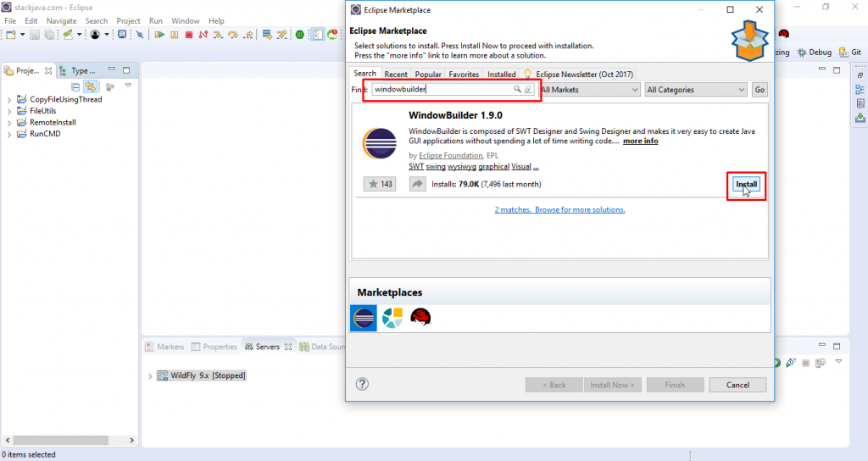Select the Eclipse marketplace catalog icon
The height and width of the screenshot is (461, 868).
(x=363, y=319)
